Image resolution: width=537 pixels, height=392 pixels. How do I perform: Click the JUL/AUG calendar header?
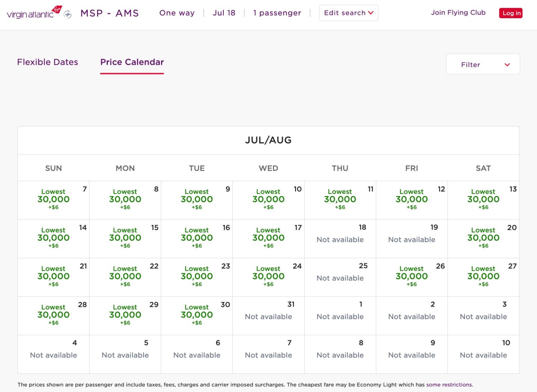pos(268,140)
